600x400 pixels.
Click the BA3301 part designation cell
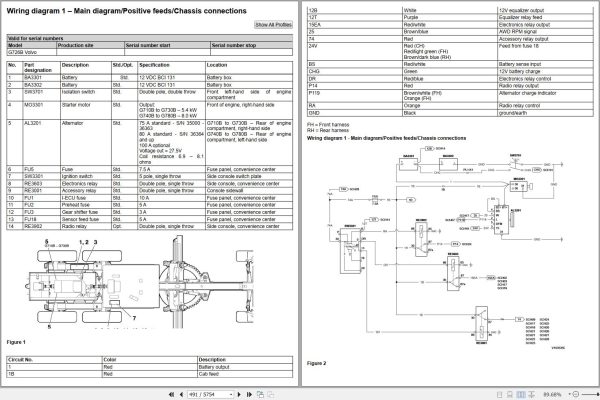pyautogui.click(x=41, y=77)
